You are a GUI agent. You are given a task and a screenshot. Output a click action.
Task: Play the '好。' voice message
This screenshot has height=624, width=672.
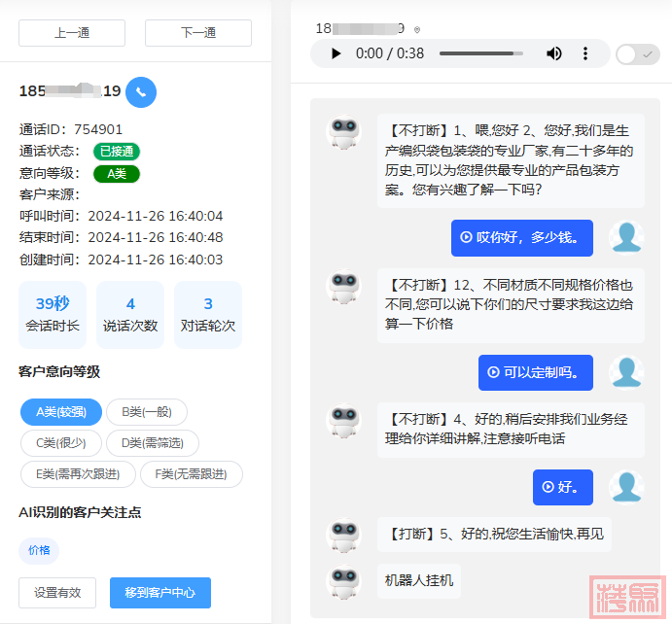548,487
